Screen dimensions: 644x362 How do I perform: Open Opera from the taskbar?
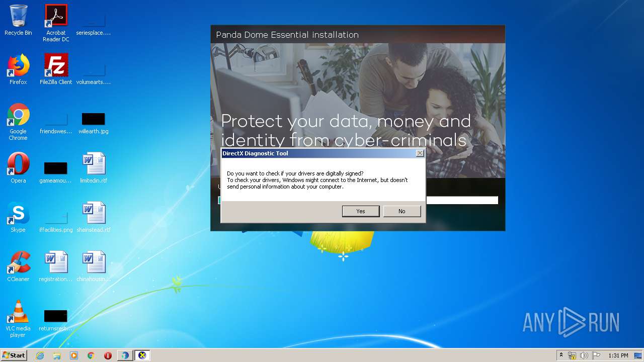108,355
